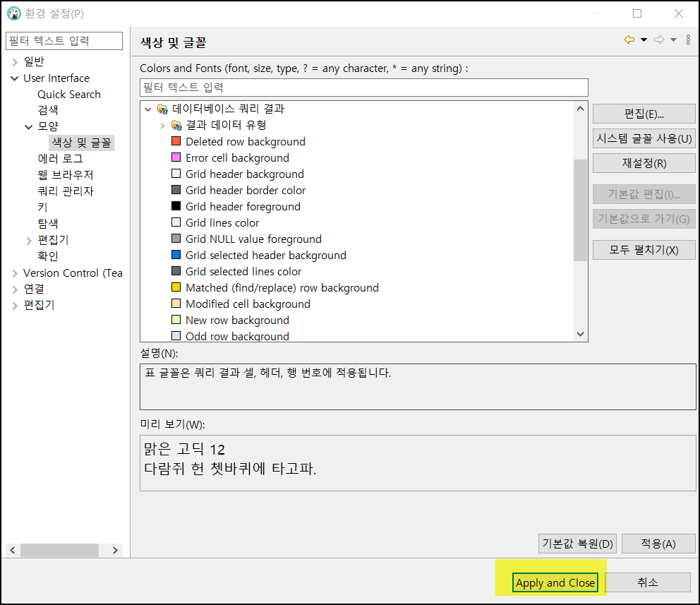This screenshot has height=605, width=700.
Task: Open the back history dropdown arrow
Action: (x=644, y=40)
